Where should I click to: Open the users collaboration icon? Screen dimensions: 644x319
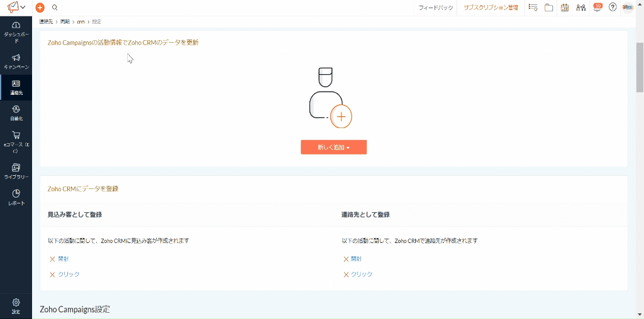point(580,8)
